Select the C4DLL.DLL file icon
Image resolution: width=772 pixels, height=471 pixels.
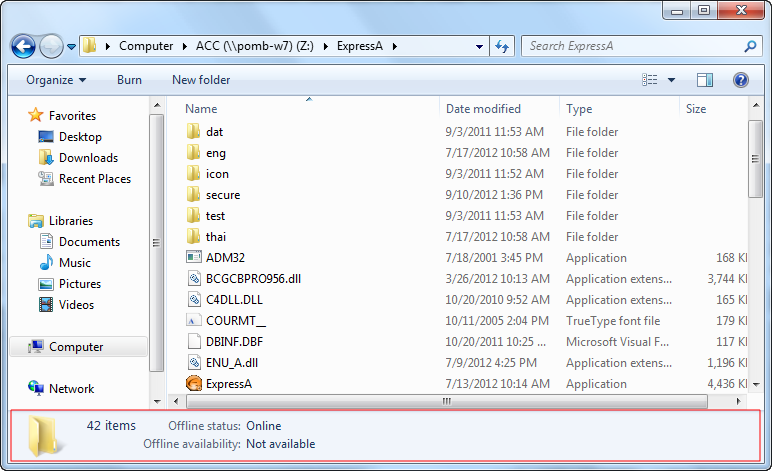click(194, 299)
